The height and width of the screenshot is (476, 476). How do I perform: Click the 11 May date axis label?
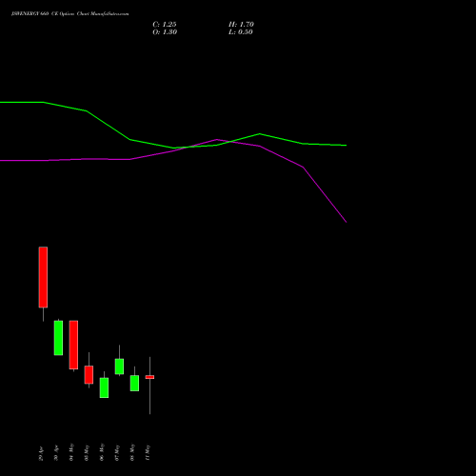point(148,452)
